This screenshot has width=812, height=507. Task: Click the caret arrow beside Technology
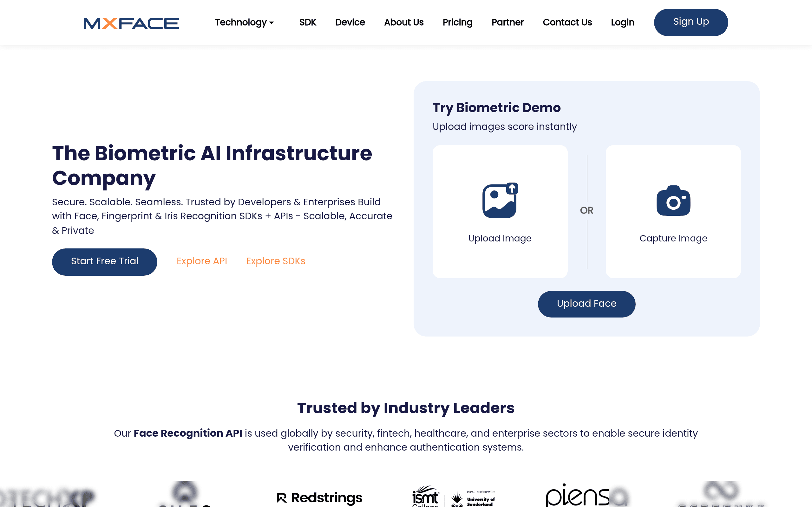[272, 23]
